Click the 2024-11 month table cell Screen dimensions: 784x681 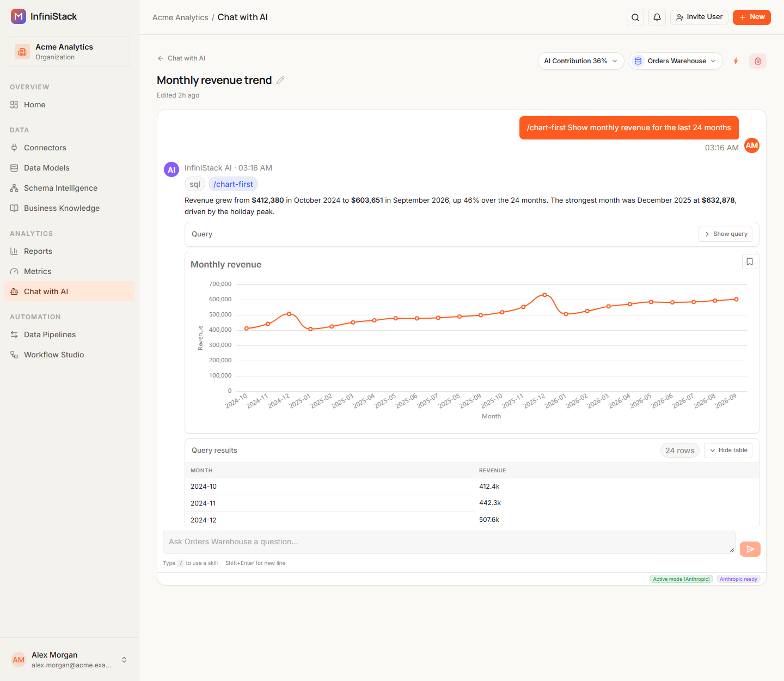pos(329,503)
